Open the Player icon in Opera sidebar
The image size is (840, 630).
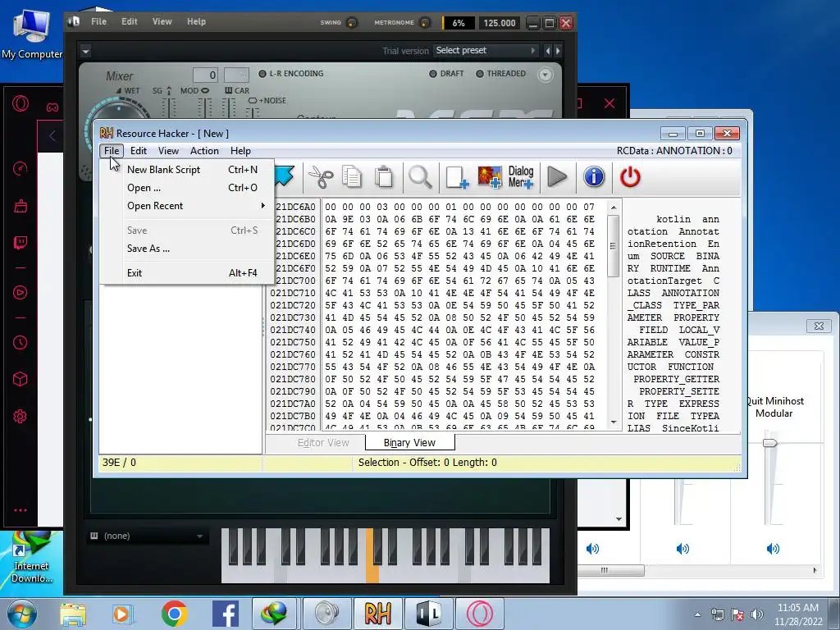pos(21,293)
